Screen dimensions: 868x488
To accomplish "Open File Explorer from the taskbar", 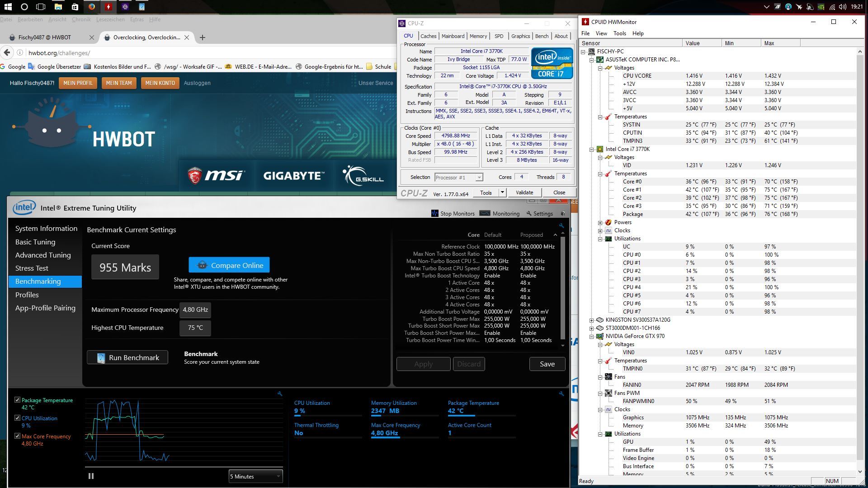I will [58, 7].
